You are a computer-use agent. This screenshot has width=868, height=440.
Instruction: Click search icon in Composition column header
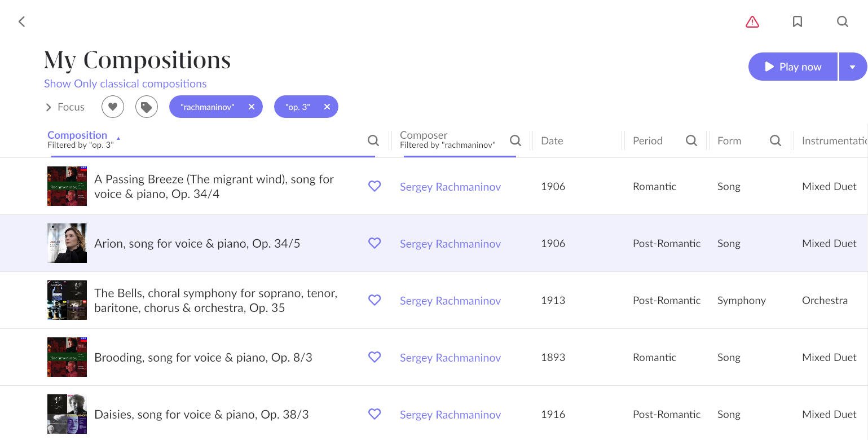click(x=373, y=140)
